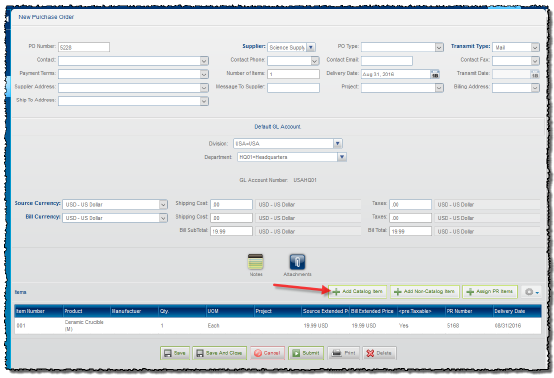Click Add Non-Catalog Item
554x378 pixels.
click(x=425, y=292)
